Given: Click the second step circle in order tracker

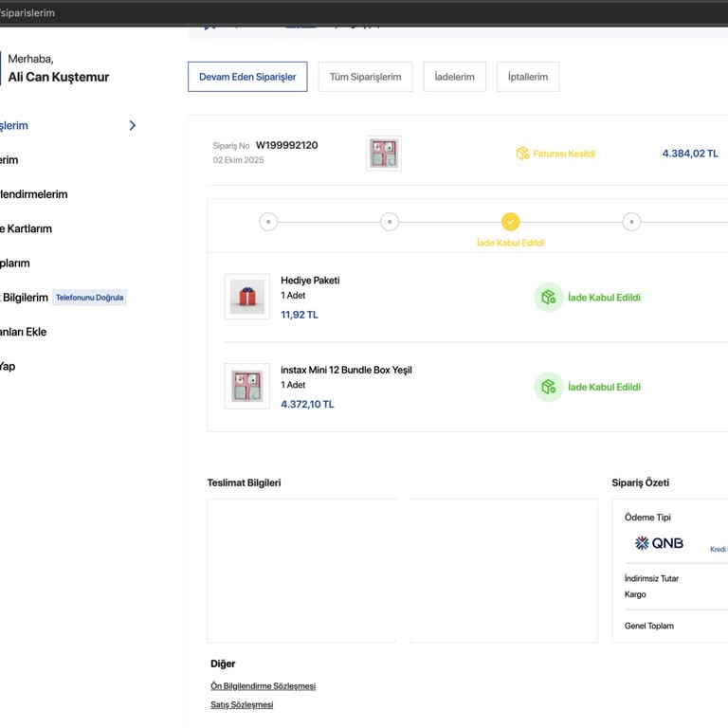Looking at the screenshot, I should tap(390, 222).
